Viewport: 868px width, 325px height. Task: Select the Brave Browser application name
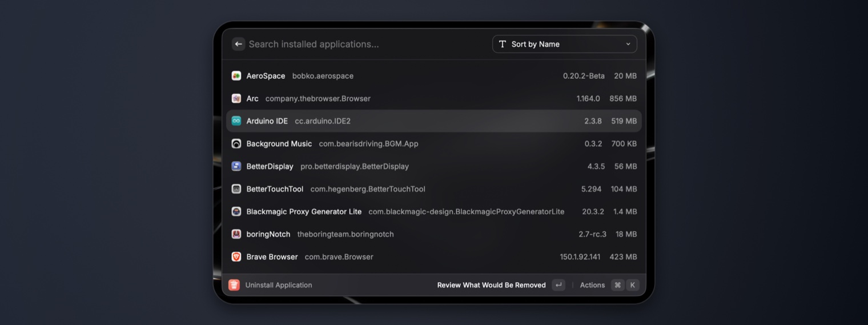click(x=272, y=256)
